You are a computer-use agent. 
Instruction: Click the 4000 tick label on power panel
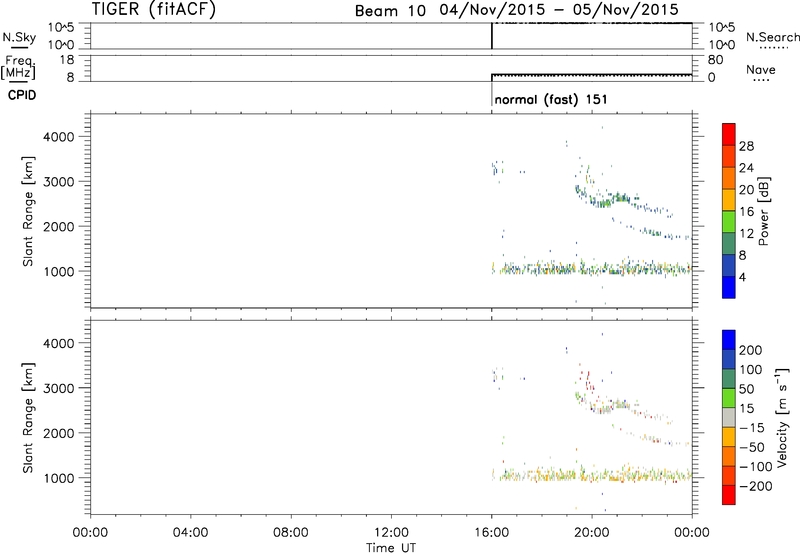(x=59, y=137)
